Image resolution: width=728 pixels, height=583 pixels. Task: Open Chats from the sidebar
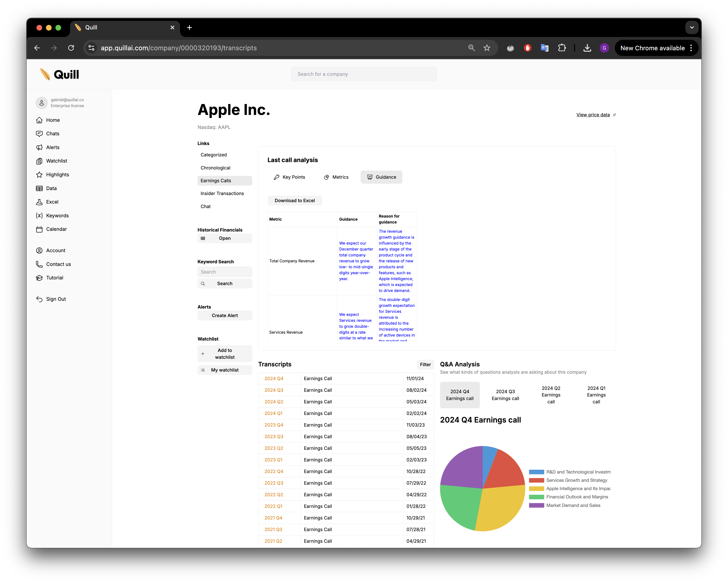coord(39,133)
